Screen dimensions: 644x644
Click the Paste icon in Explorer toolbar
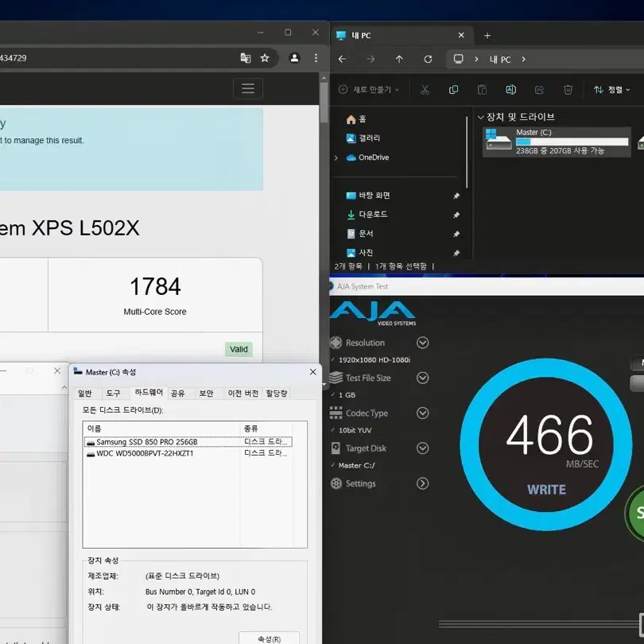[482, 90]
